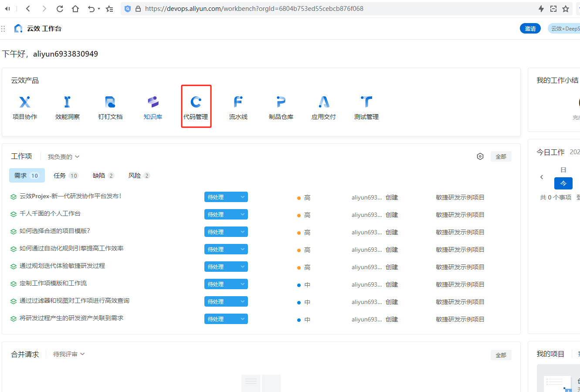Screen dimensions: 580x392
Task: Go to previous calendar week arrow
Action: point(542,177)
